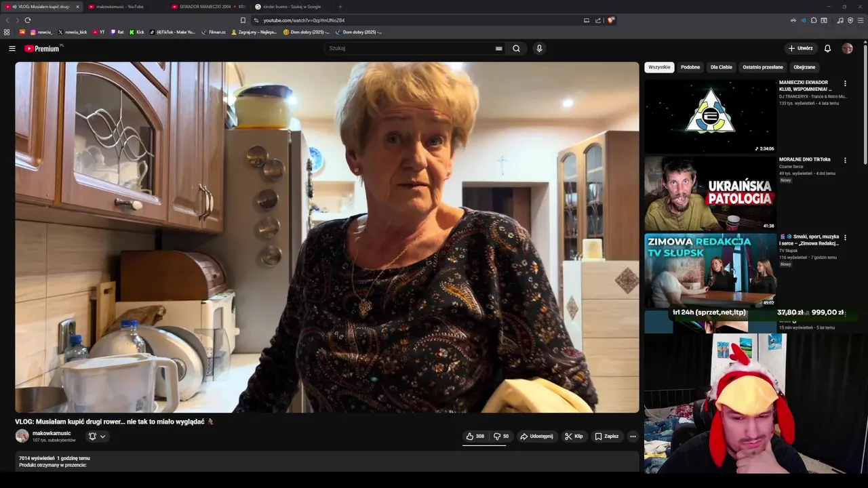Open the YouTube guide hamburger menu
Image resolution: width=868 pixels, height=488 pixels.
tap(12, 48)
